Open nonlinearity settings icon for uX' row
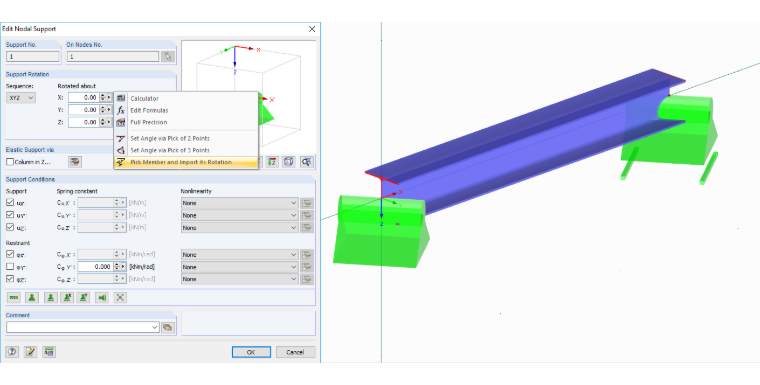Viewport: 760px width, 385px height. (306, 203)
